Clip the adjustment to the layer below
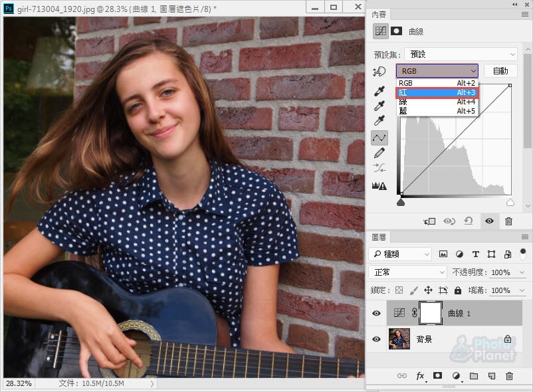This screenshot has height=392, width=533. pyautogui.click(x=429, y=221)
